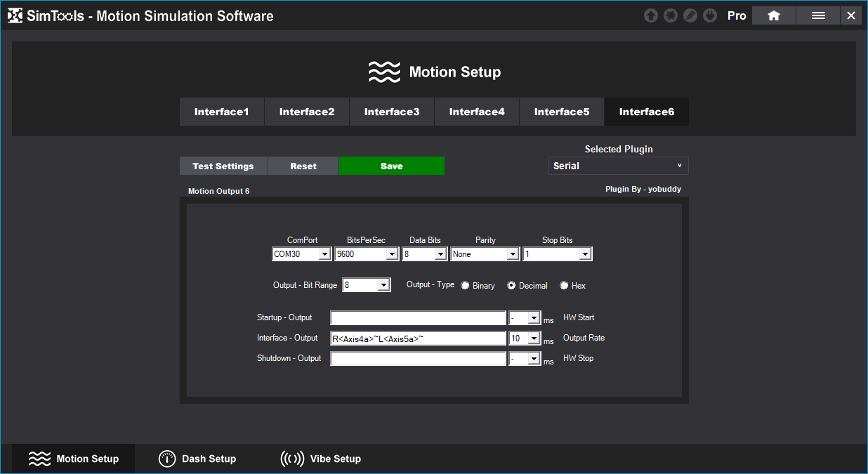
Task: Click the up-arrow update icon in title bar
Action: click(x=651, y=15)
